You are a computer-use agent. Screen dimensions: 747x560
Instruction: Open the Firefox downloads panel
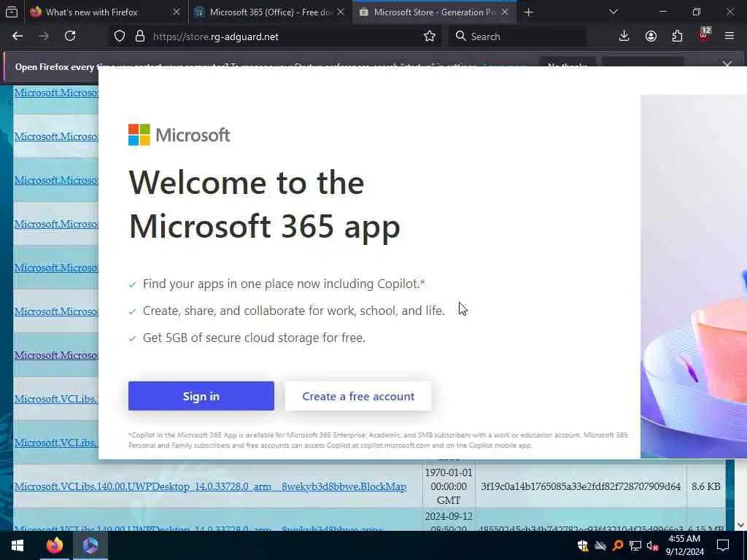624,36
